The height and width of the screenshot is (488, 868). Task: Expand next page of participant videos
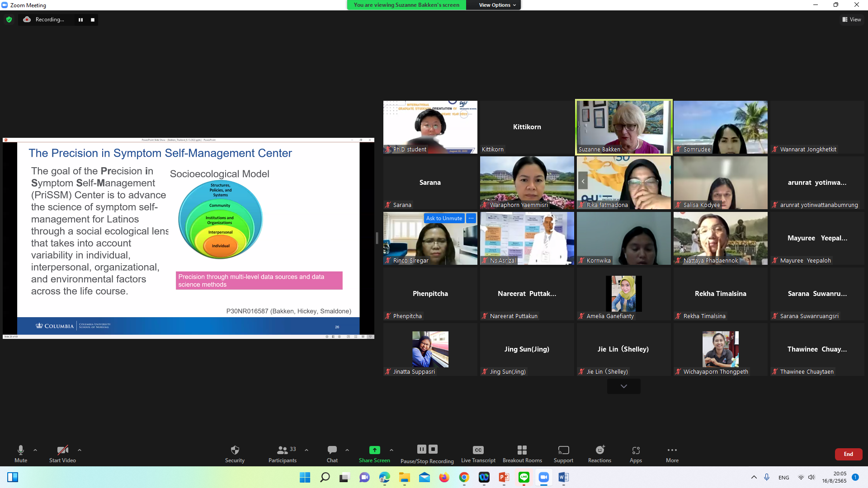tap(623, 386)
